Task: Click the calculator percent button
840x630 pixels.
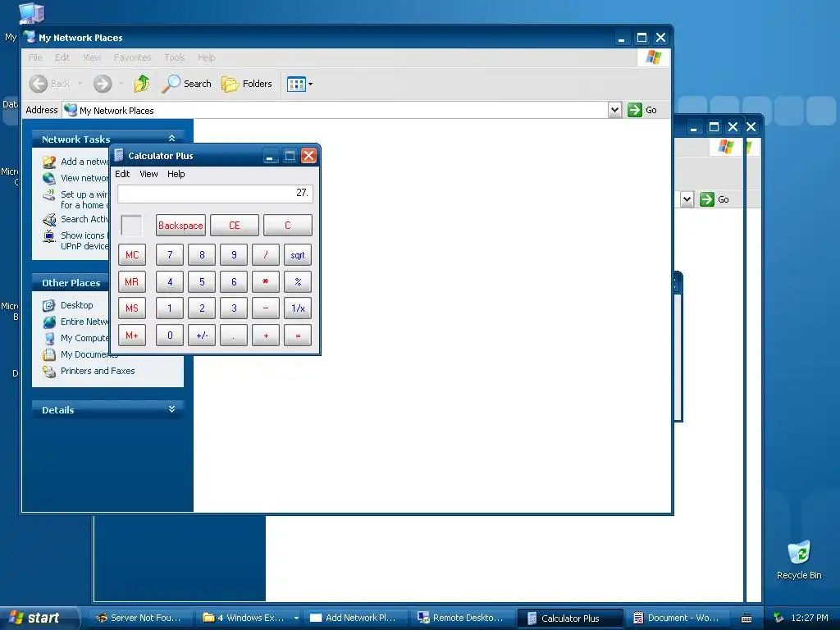Action: [298, 282]
